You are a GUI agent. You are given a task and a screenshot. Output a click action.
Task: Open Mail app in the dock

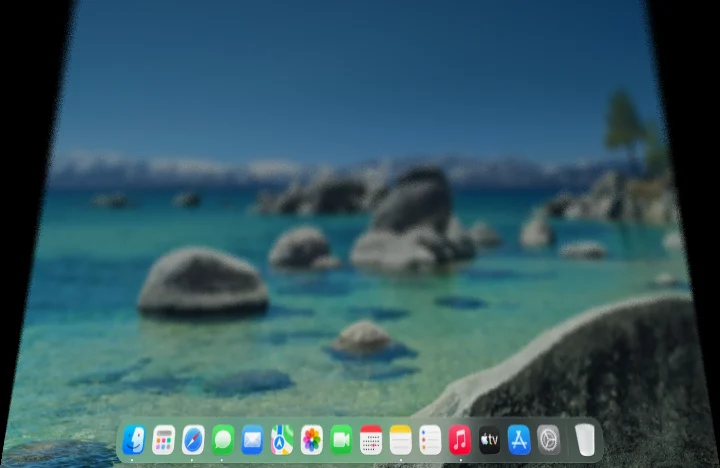[x=253, y=440]
